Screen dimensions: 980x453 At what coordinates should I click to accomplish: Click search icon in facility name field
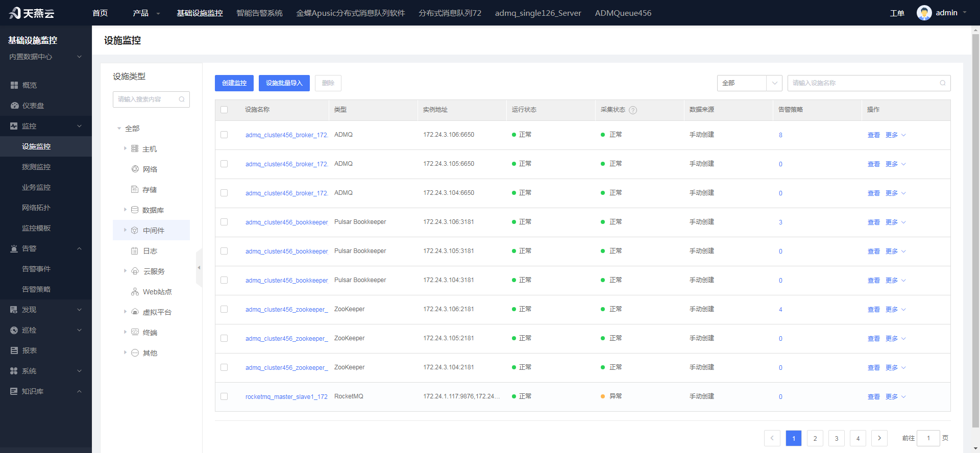click(x=943, y=83)
